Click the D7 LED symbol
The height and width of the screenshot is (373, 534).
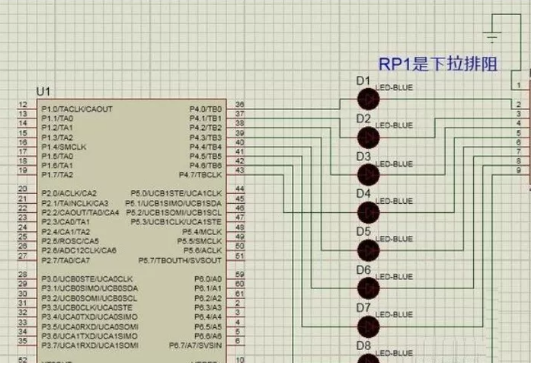368,326
